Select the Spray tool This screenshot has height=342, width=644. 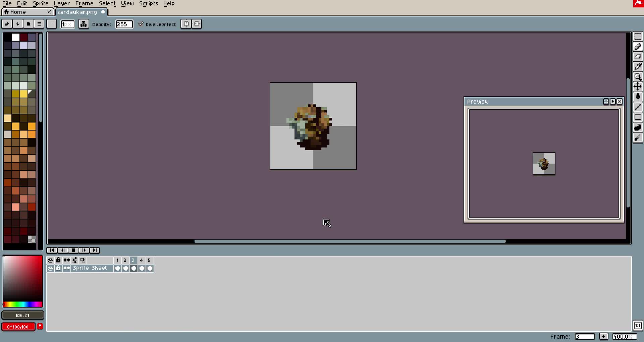[x=638, y=137]
